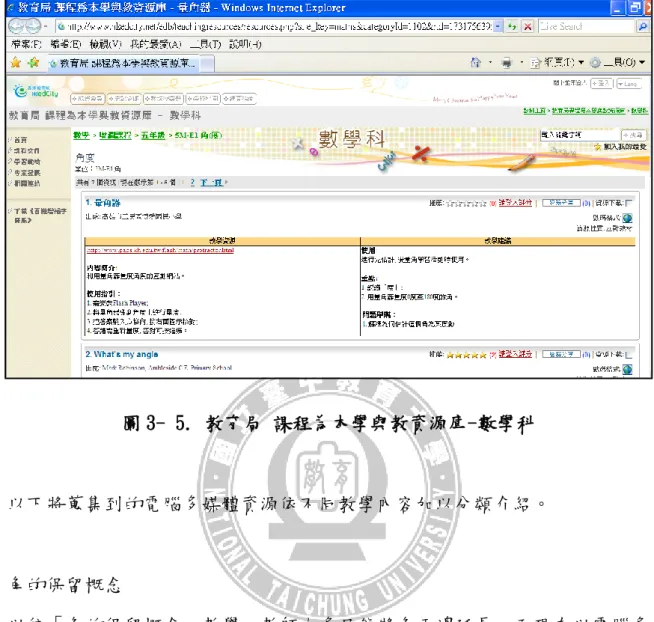This screenshot has height=622, width=654.
Task: Click the gold stars rating of What's my angle
Action: (x=466, y=355)
